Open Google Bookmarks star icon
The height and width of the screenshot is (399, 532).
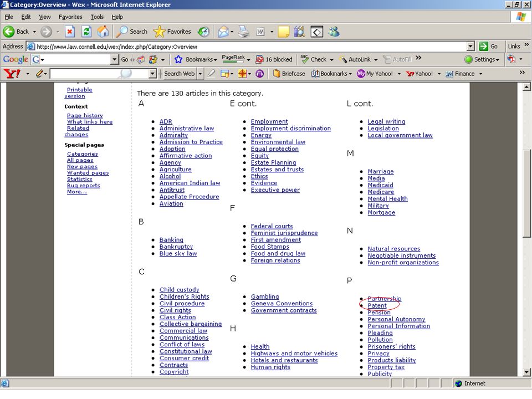(178, 59)
